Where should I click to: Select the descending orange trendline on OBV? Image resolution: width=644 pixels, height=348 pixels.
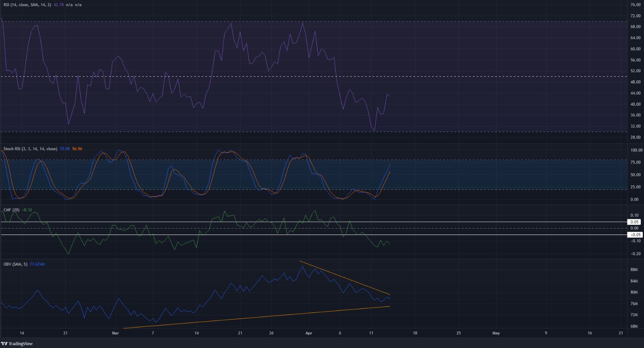coord(345,278)
